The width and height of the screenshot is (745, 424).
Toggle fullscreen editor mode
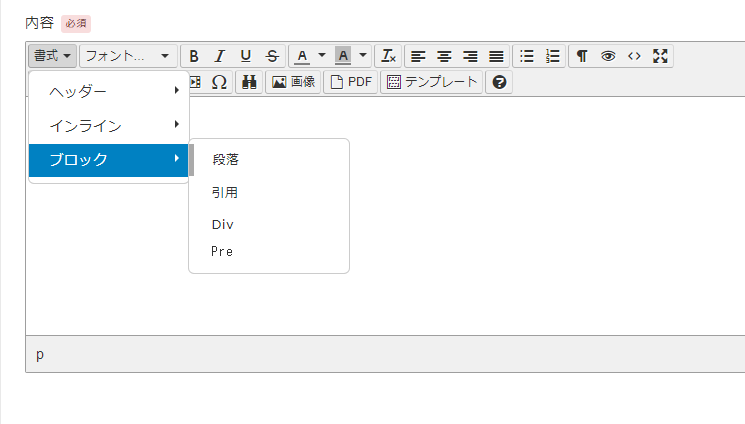660,56
